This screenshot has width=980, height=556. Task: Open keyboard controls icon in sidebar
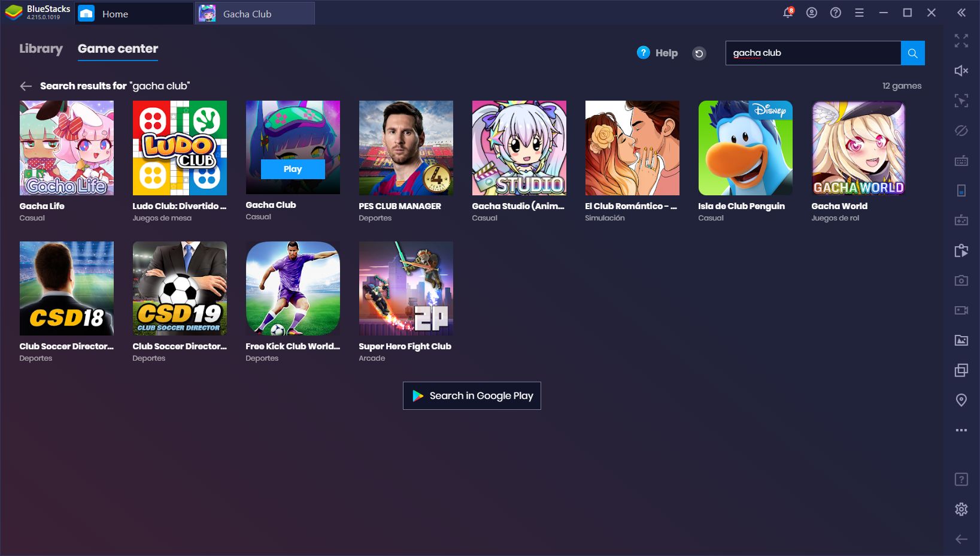point(961,161)
